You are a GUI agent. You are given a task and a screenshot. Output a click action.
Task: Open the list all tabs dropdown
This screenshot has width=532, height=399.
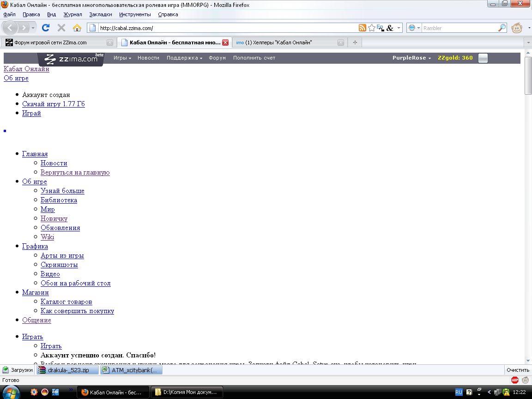pos(528,42)
